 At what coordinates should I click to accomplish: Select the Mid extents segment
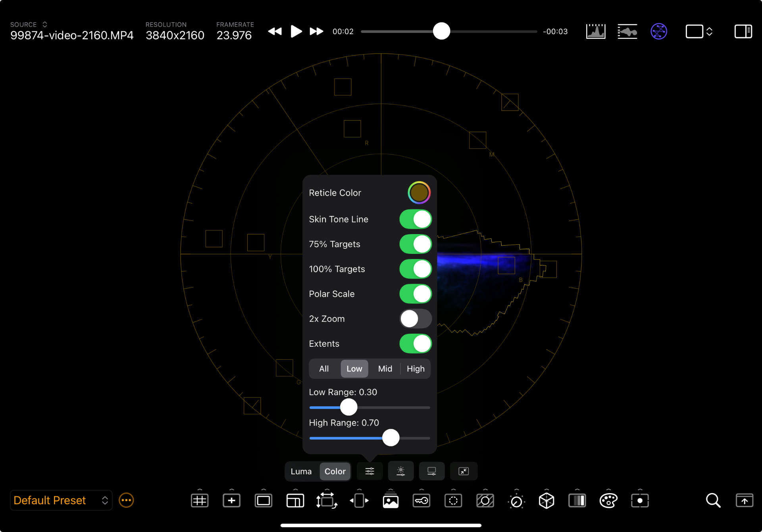(385, 369)
